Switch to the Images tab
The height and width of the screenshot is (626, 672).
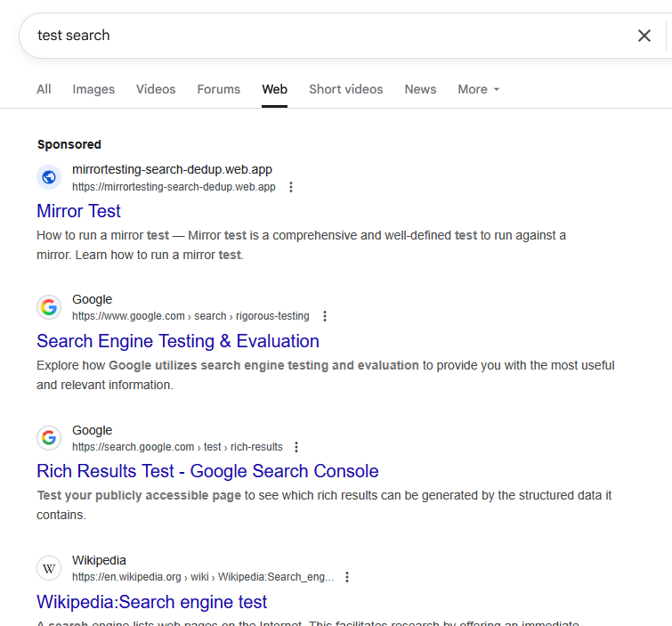tap(93, 89)
